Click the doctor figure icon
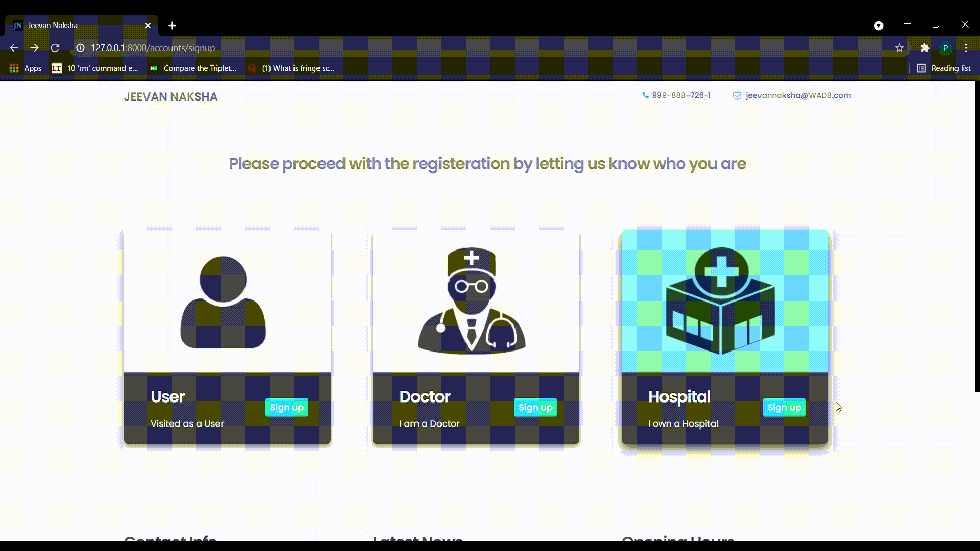 coord(472,301)
